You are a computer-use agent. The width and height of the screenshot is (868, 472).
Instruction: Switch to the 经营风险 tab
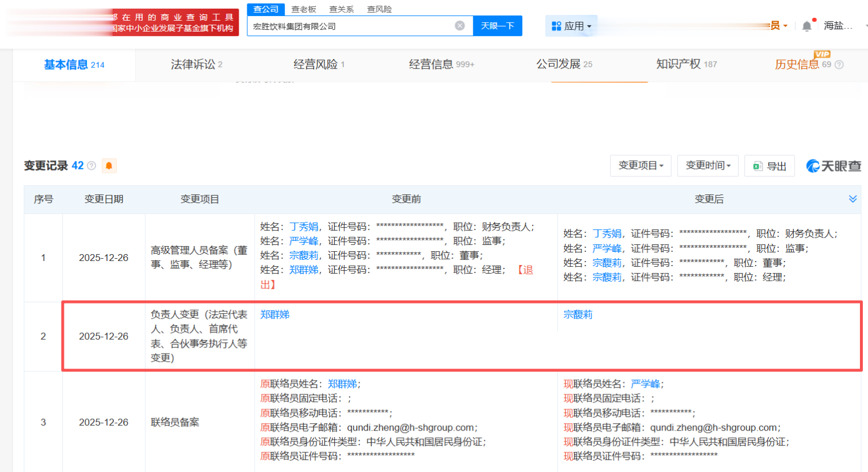pyautogui.click(x=319, y=64)
